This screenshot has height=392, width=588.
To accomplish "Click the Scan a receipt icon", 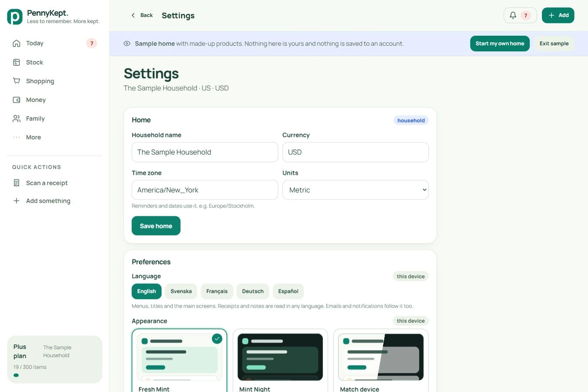I will [17, 183].
